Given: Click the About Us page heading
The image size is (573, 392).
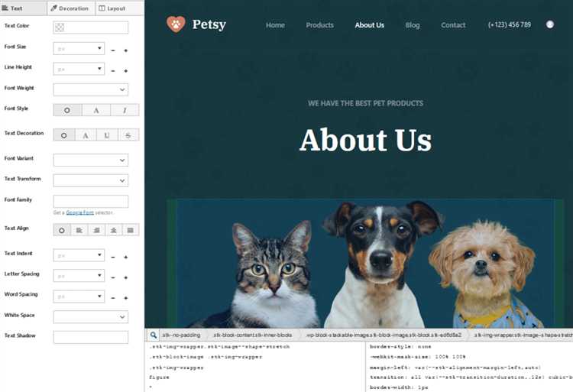Looking at the screenshot, I should click(x=365, y=140).
